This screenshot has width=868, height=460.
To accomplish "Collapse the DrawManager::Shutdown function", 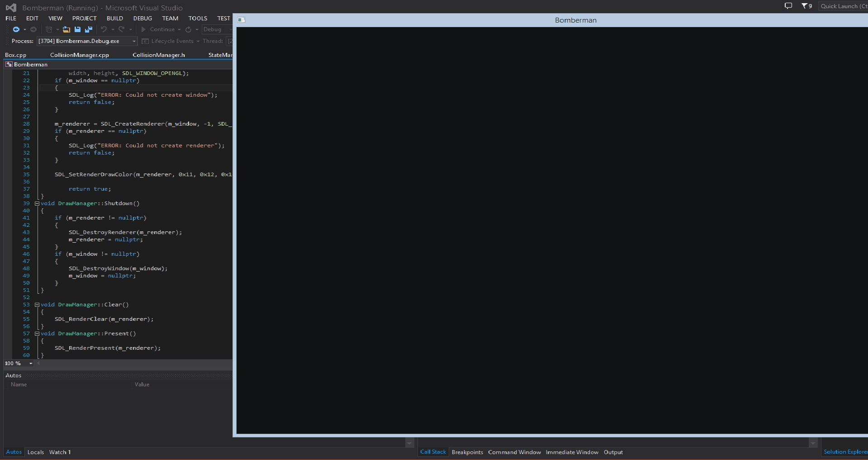I will (37, 203).
